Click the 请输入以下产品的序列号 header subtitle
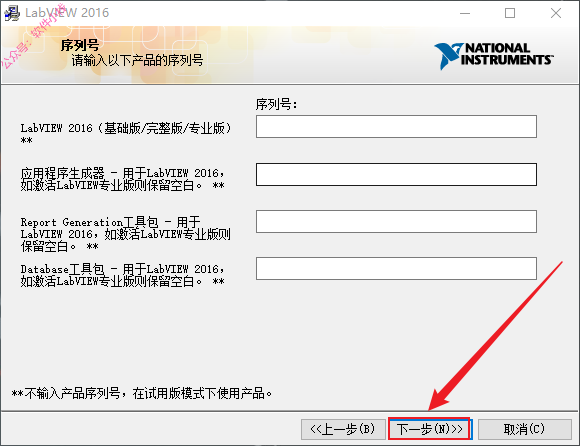The width and height of the screenshot is (580, 446). coord(137,60)
